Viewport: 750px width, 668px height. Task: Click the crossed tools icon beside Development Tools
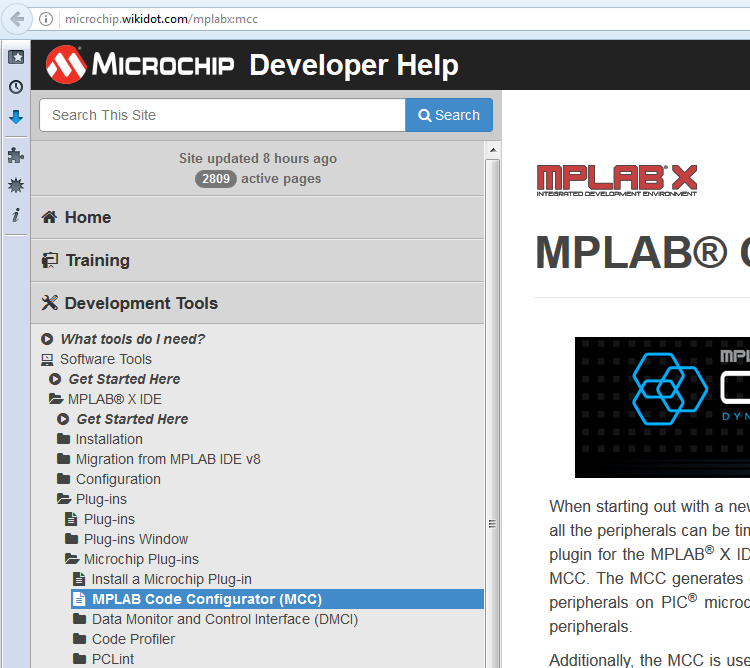[x=50, y=303]
